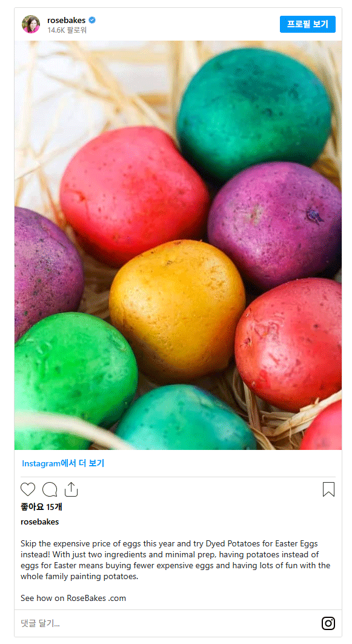Click the See how on RoseBakes .com text

coord(73,598)
